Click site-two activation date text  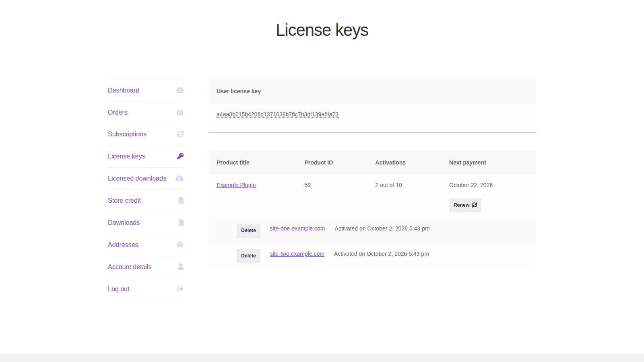point(382,254)
